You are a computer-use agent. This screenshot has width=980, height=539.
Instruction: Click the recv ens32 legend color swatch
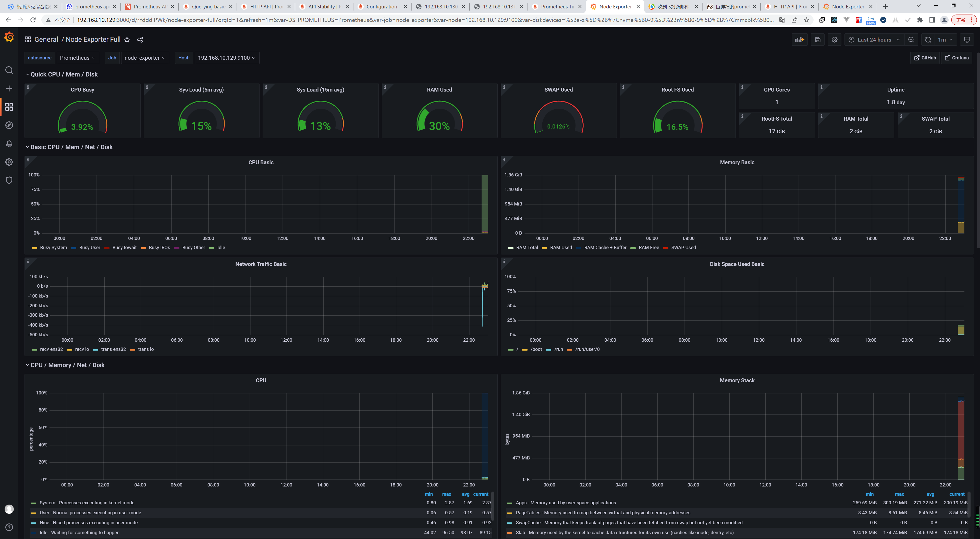click(35, 349)
